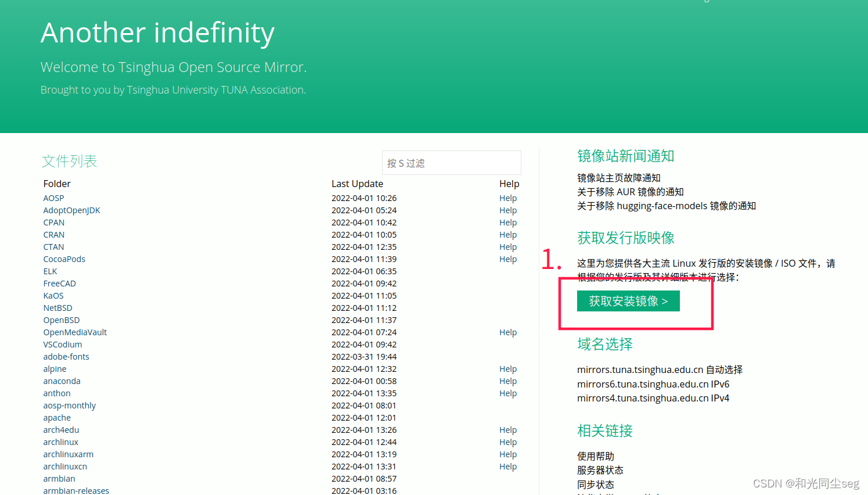Open Help for the anaconda row
Viewport: 868px width, 495px height.
point(508,381)
